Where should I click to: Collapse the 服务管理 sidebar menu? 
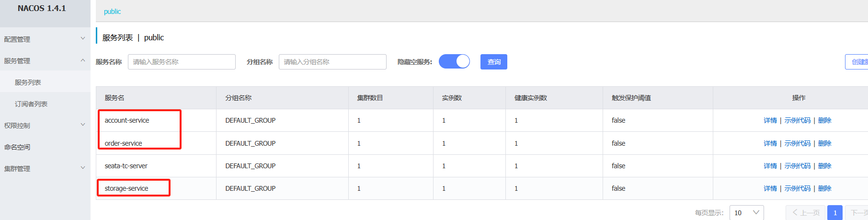pyautogui.click(x=43, y=61)
